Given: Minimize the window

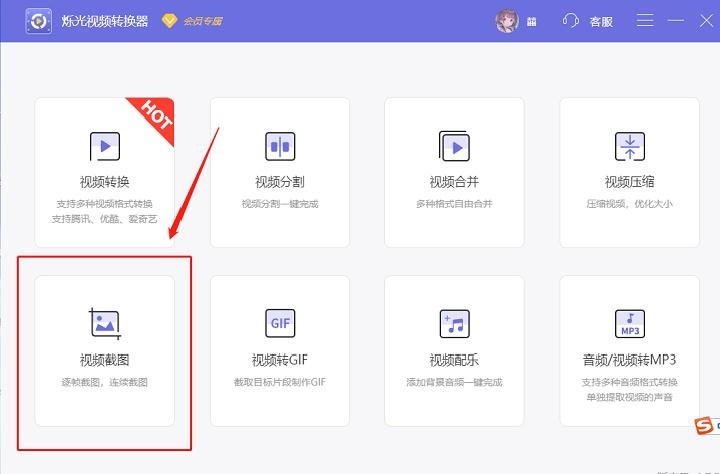Looking at the screenshot, I should (x=675, y=21).
